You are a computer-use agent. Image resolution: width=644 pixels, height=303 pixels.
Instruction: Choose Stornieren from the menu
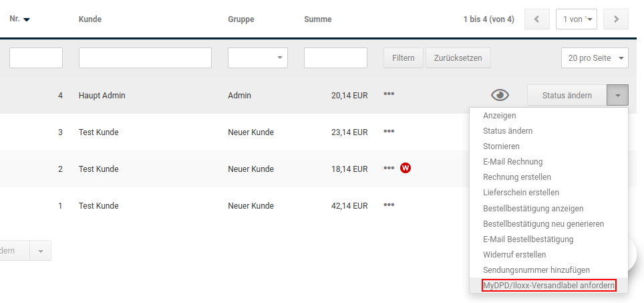point(501,146)
